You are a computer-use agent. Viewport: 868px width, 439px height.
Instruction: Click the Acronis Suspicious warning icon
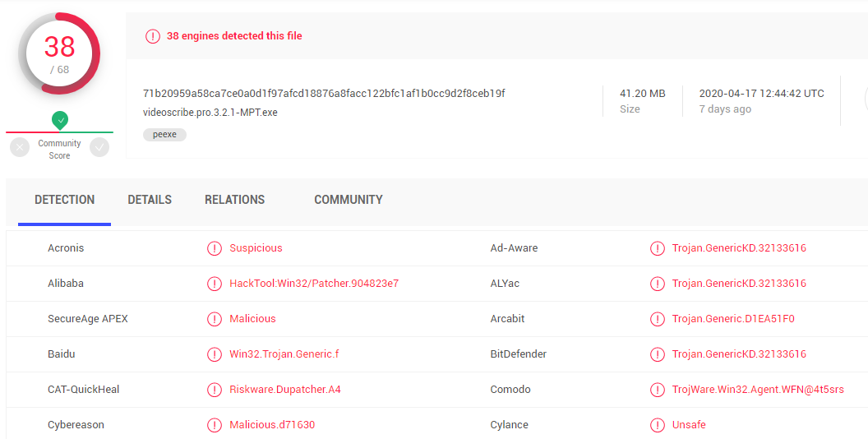point(215,248)
